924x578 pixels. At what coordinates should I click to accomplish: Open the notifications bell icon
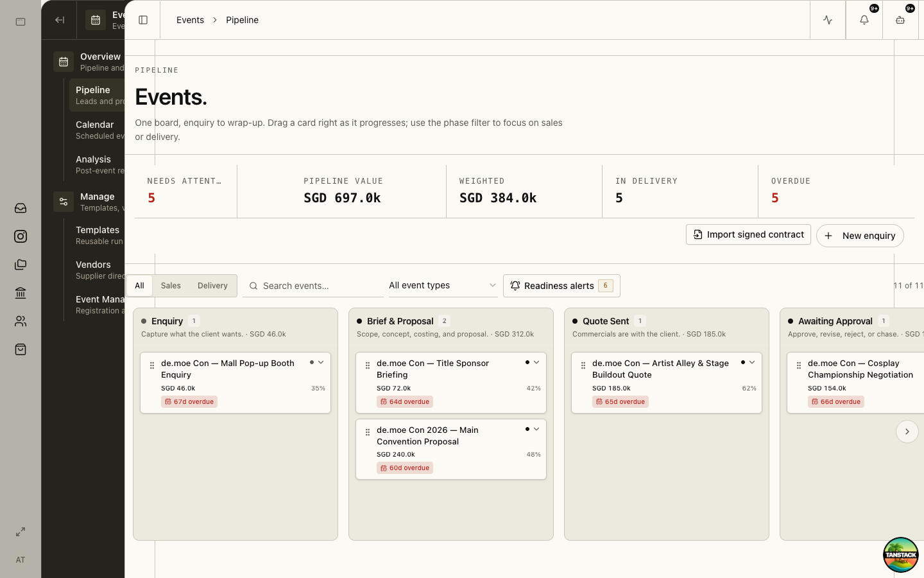tap(864, 20)
